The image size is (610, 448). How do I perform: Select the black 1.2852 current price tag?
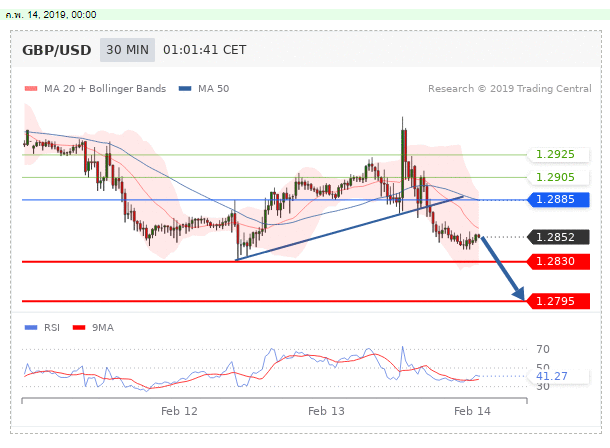point(558,237)
